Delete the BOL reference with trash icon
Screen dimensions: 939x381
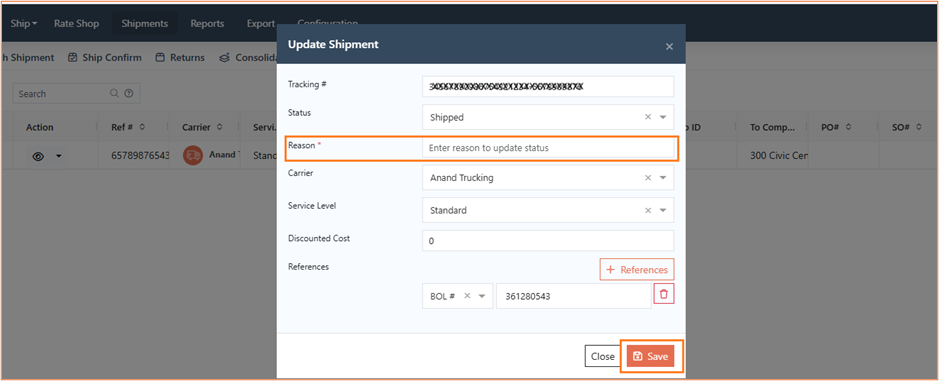664,295
